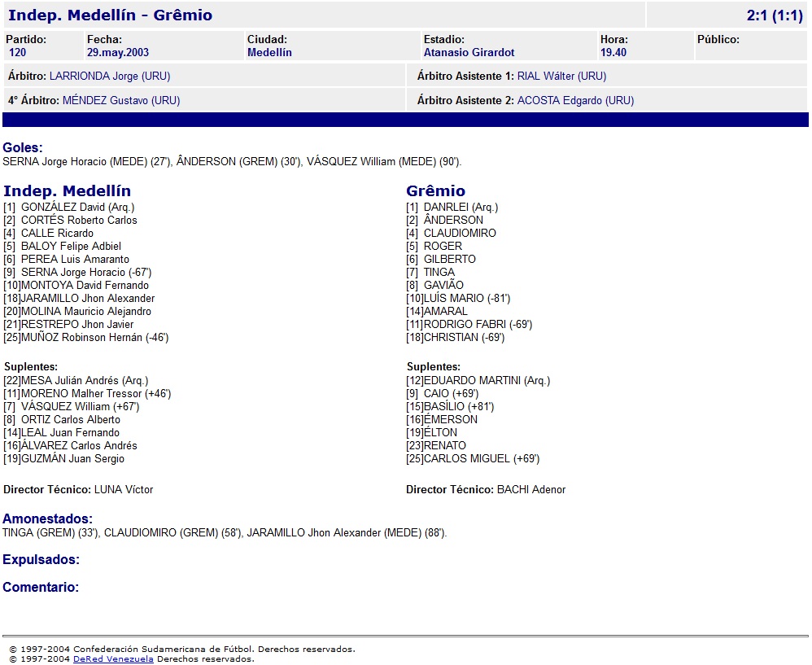Click booking entry 'TINGA (GREM) (33')'

pyautogui.click(x=50, y=533)
